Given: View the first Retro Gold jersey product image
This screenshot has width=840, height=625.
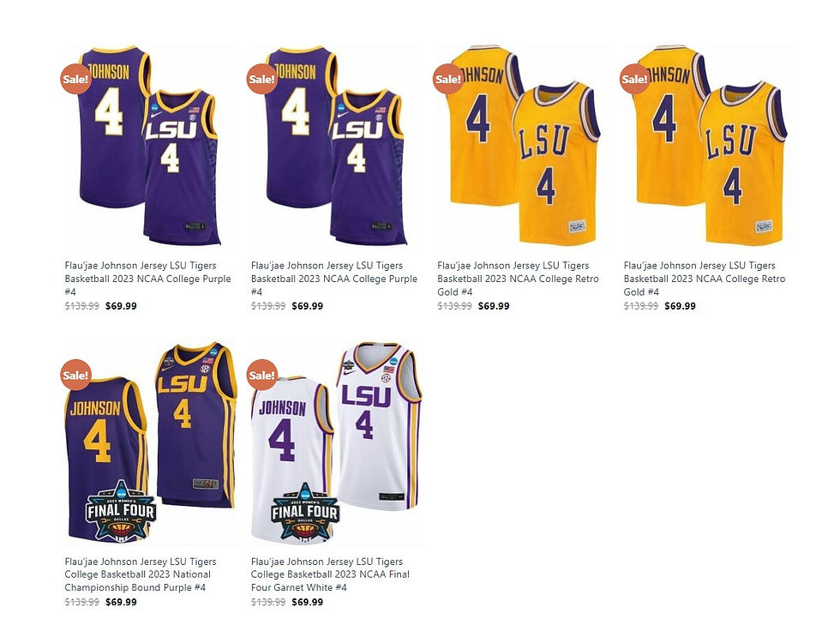Looking at the screenshot, I should coord(524,147).
